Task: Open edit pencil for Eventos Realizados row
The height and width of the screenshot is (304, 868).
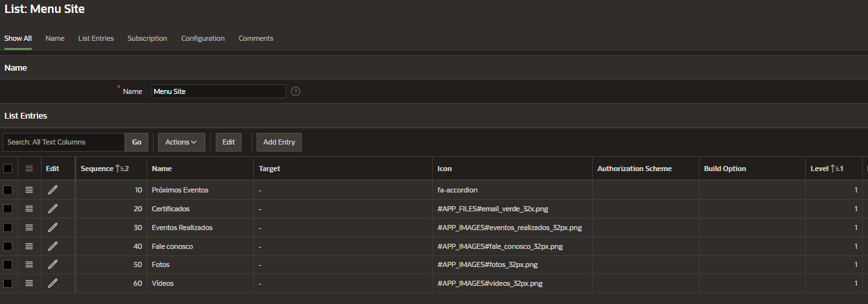Action: coord(52,228)
